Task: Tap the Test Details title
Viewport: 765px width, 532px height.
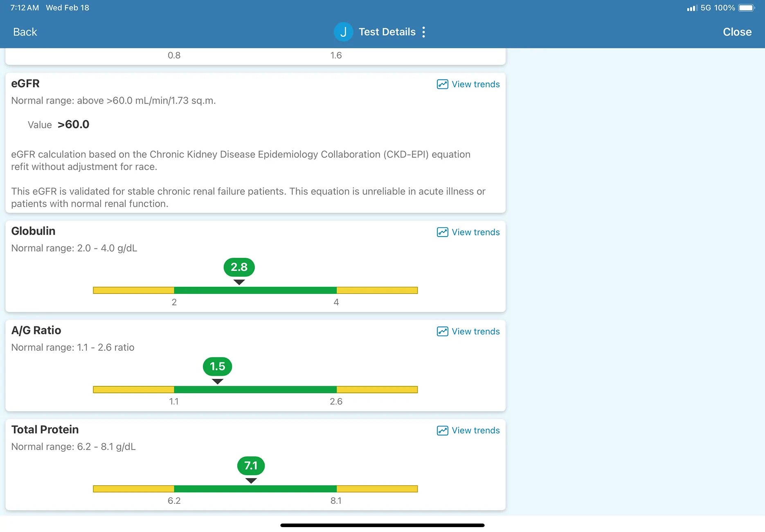Action: tap(387, 32)
